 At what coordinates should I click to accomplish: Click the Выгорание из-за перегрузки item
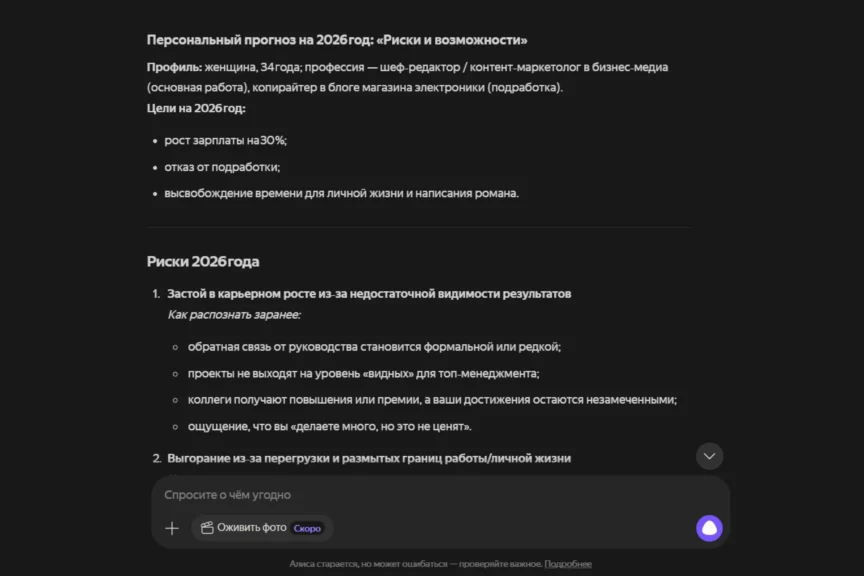pyautogui.click(x=369, y=458)
